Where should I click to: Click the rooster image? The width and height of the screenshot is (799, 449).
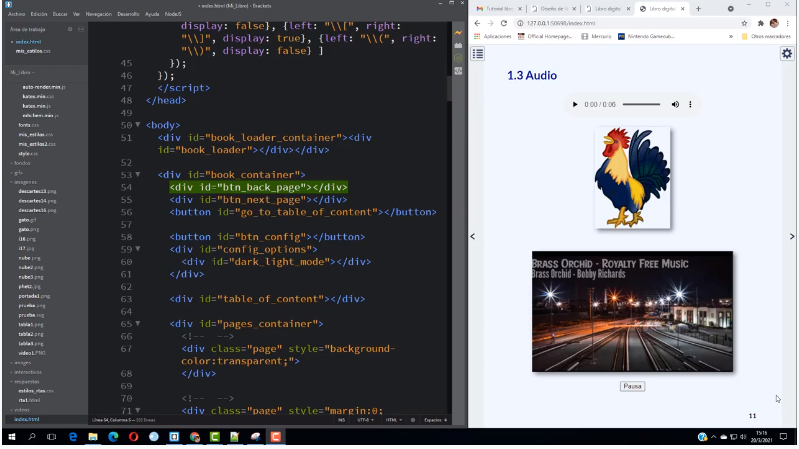click(632, 177)
